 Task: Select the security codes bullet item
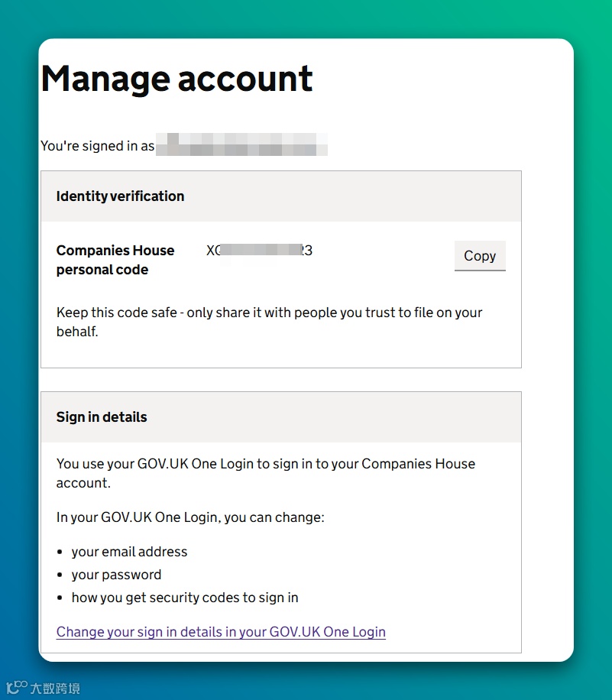pos(185,598)
